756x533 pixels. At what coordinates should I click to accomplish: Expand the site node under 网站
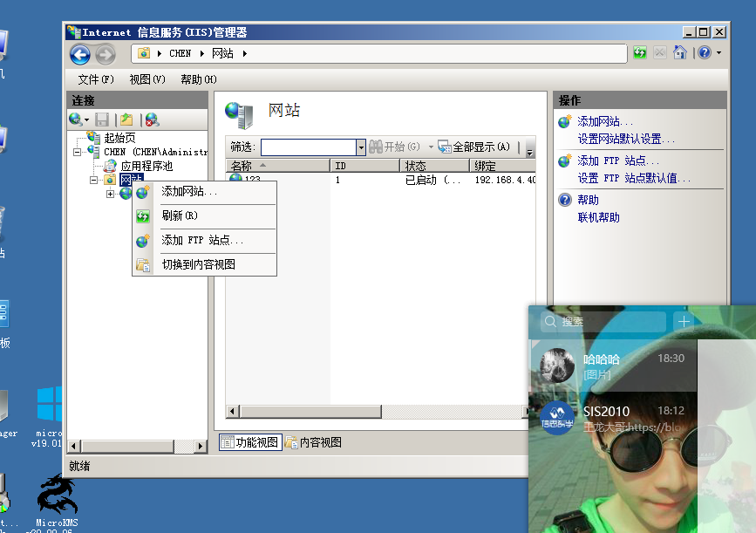[111, 194]
